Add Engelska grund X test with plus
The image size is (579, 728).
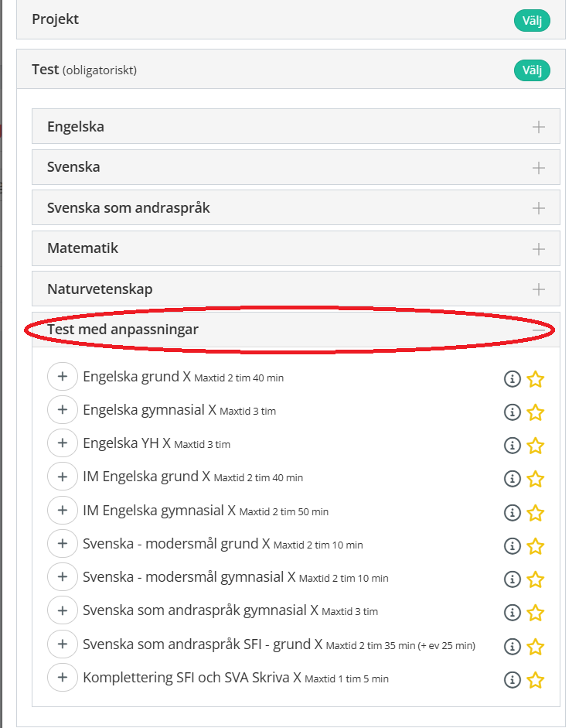pyautogui.click(x=63, y=377)
